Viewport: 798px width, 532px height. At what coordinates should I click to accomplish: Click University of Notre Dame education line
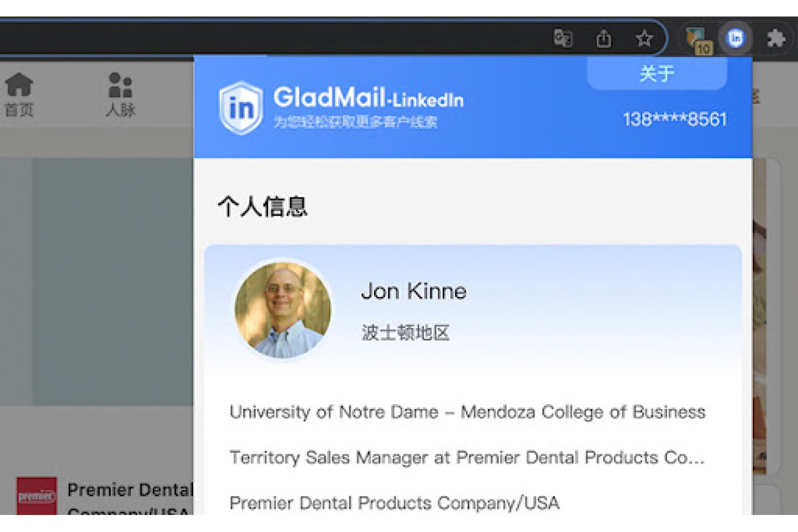[468, 412]
